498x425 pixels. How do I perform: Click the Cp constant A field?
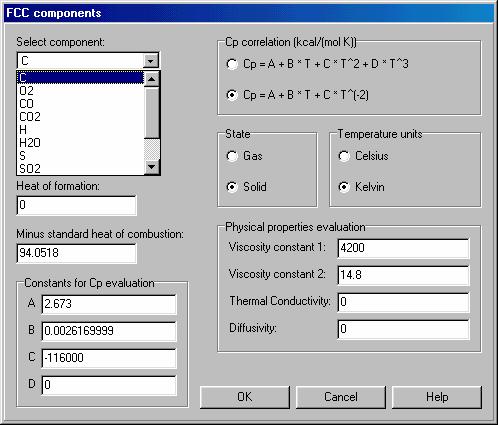click(x=109, y=304)
